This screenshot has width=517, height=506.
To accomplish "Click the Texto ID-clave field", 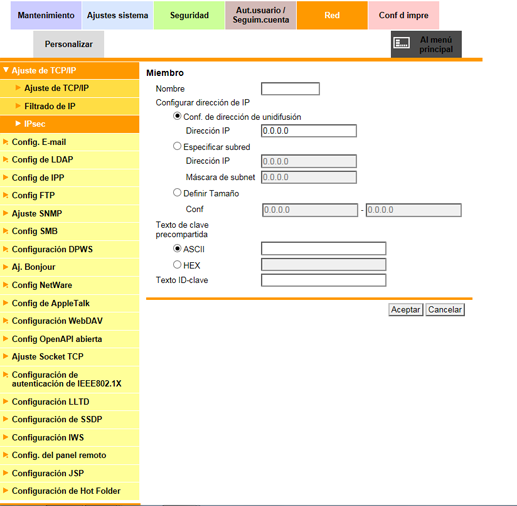I will coord(324,280).
